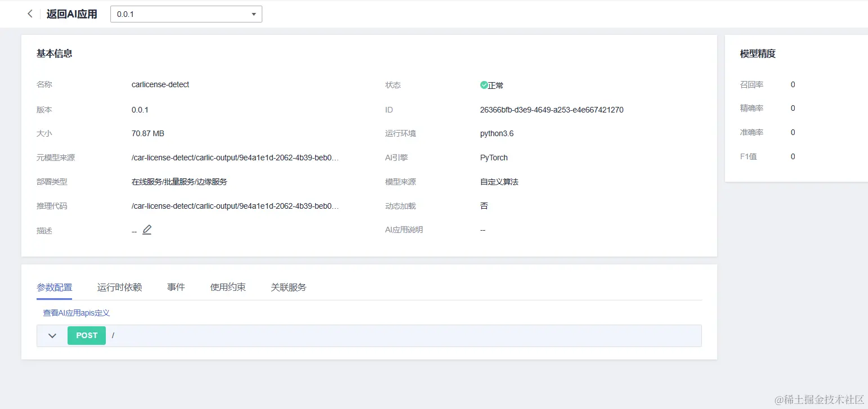This screenshot has height=409, width=868.
Task: Click the F1值 value 0
Action: [793, 156]
